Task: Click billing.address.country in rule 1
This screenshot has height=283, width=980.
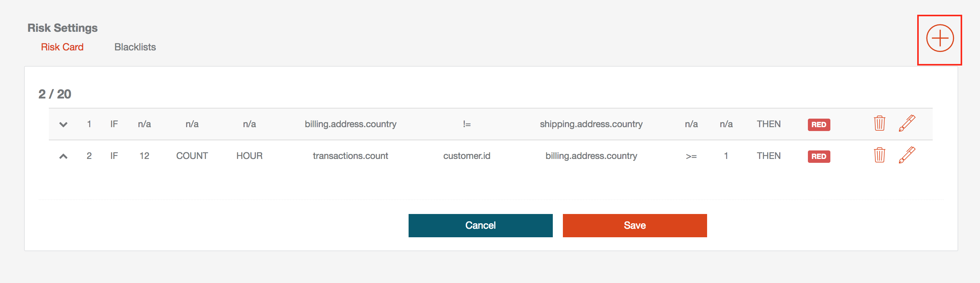Action: tap(350, 124)
